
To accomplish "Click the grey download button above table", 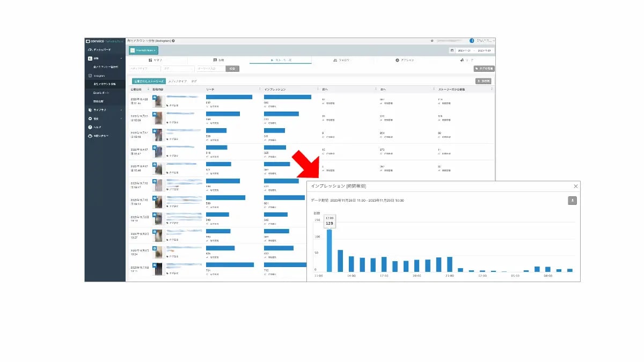I will pos(484,81).
